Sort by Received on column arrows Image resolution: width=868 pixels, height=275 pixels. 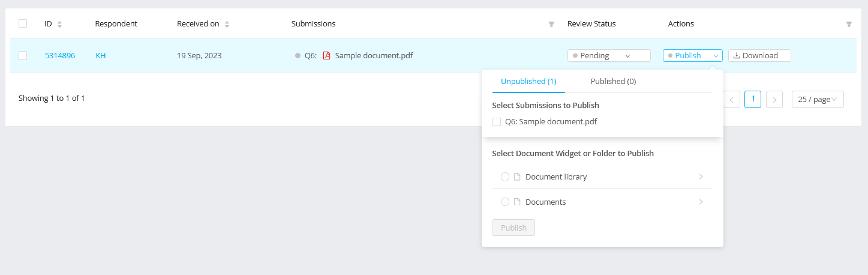point(227,24)
